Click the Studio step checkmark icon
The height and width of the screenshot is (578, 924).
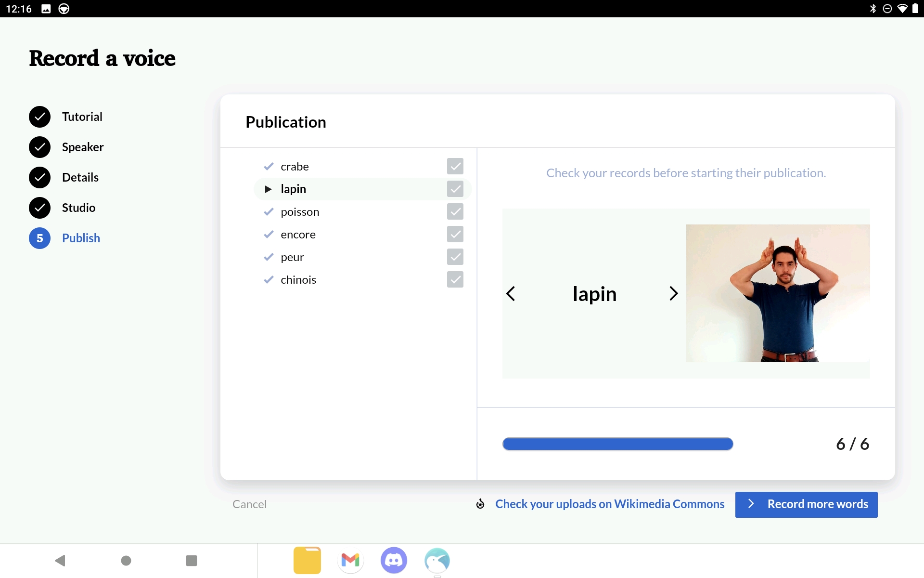[39, 208]
